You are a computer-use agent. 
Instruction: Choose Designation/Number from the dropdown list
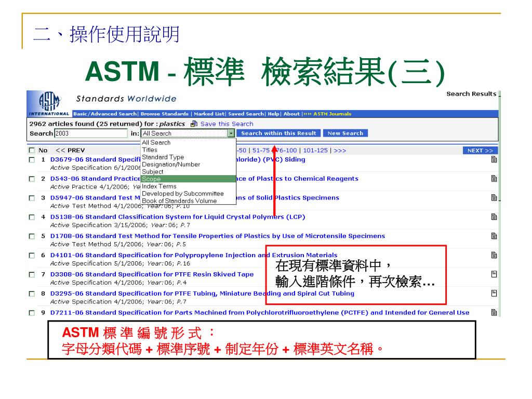coord(188,165)
